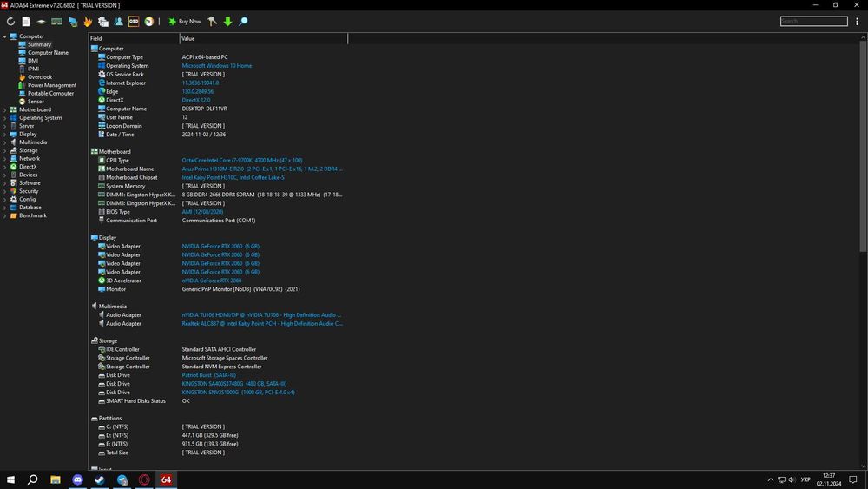Click the keys license toolbar icon
This screenshot has height=489, width=868.
(x=212, y=22)
